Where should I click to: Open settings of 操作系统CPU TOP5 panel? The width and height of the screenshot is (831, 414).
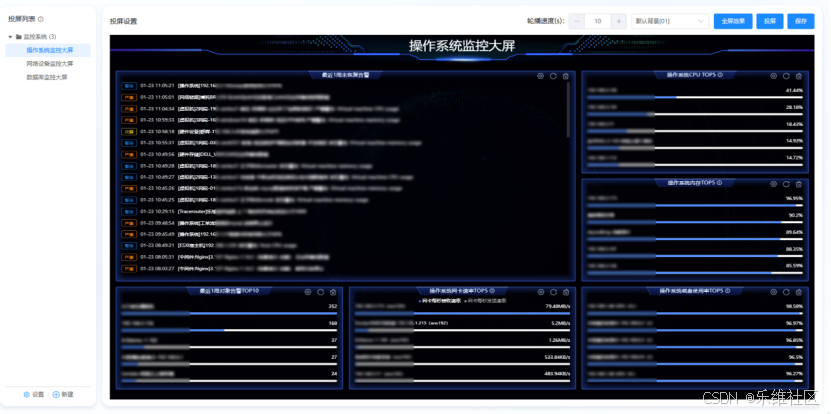pyautogui.click(x=773, y=76)
